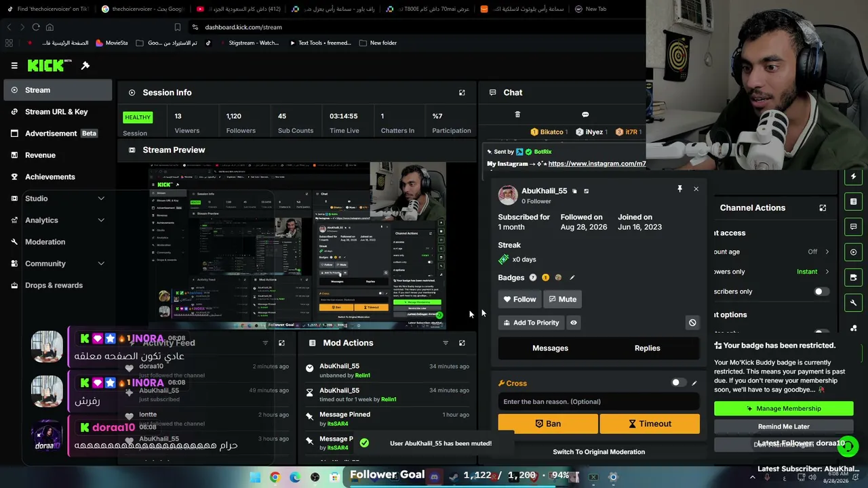Click the list panel icon in right sidebar
Image resolution: width=868 pixels, height=488 pixels.
point(854,201)
